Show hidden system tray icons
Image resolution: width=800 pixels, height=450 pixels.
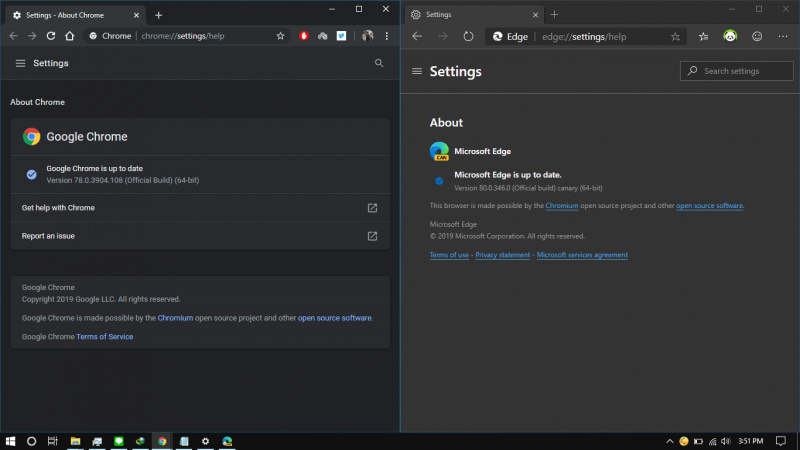pyautogui.click(x=669, y=441)
